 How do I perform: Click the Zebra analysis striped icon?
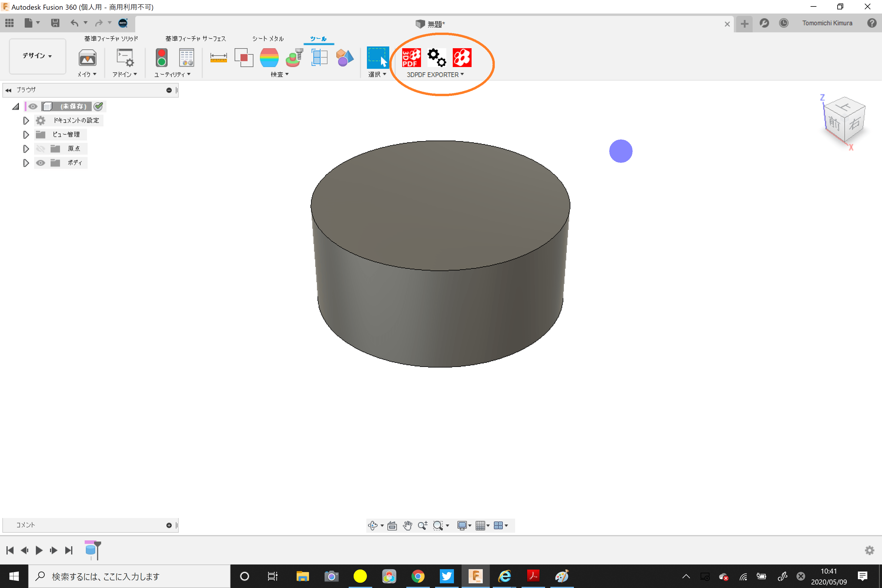(269, 58)
